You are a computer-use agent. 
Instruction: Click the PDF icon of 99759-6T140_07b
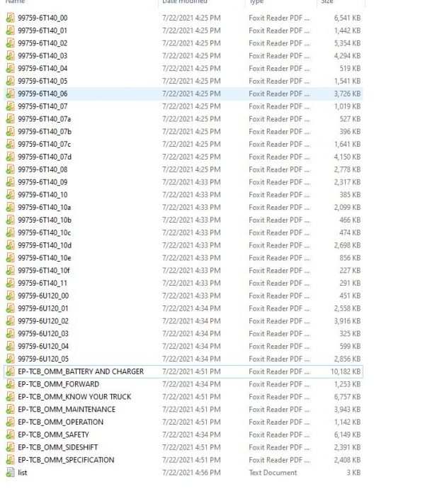coord(11,131)
